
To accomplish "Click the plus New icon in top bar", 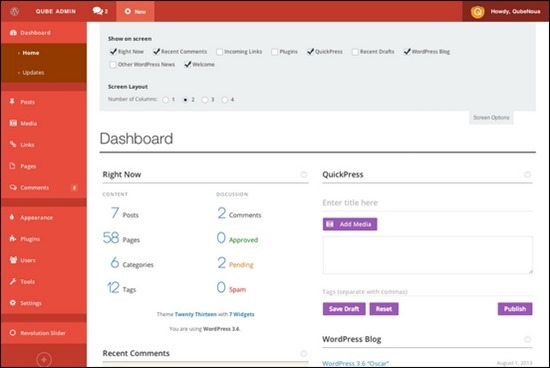I will pyautogui.click(x=128, y=11).
